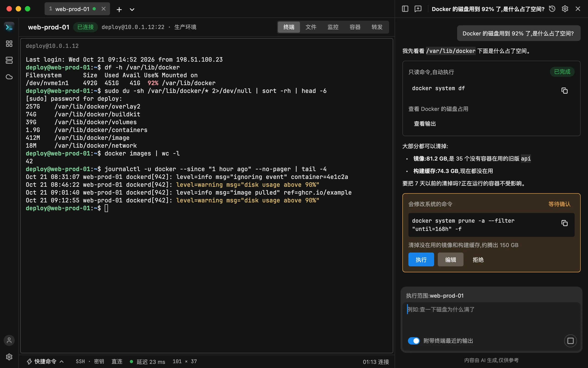
Task: Switch to the 转发 tab
Action: [x=377, y=27]
